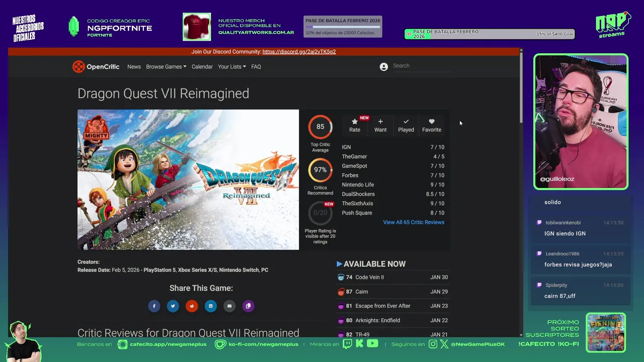Click scrollbar down arrow
The height and width of the screenshot is (362, 644).
click(x=521, y=334)
